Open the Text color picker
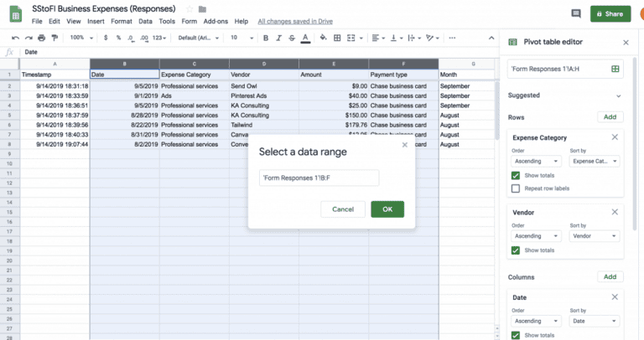Image resolution: width=644 pixels, height=340 pixels. [x=305, y=39]
